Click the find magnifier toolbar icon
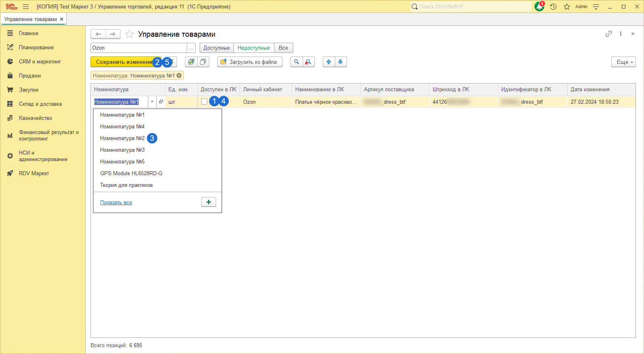 point(297,62)
